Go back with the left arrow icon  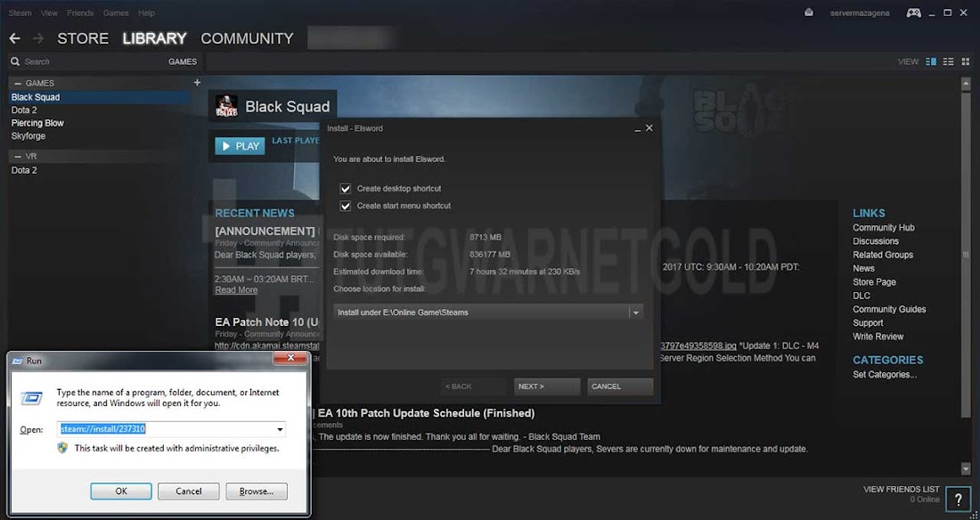pyautogui.click(x=15, y=39)
